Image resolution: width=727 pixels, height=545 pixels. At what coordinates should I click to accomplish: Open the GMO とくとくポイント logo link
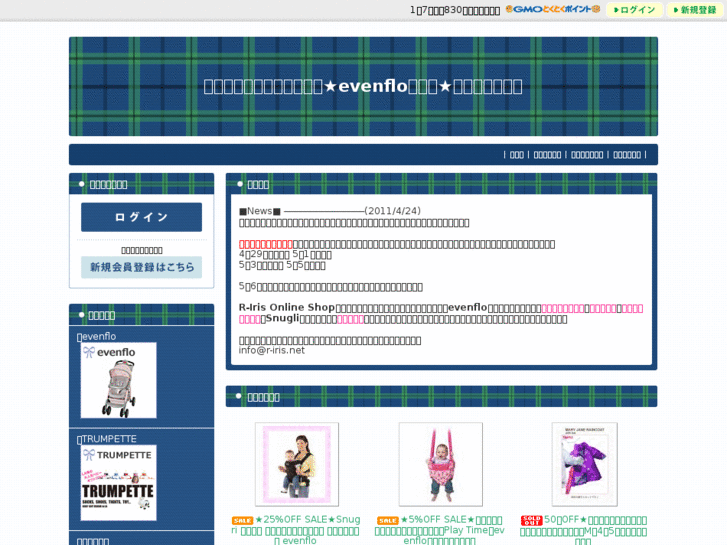point(553,9)
